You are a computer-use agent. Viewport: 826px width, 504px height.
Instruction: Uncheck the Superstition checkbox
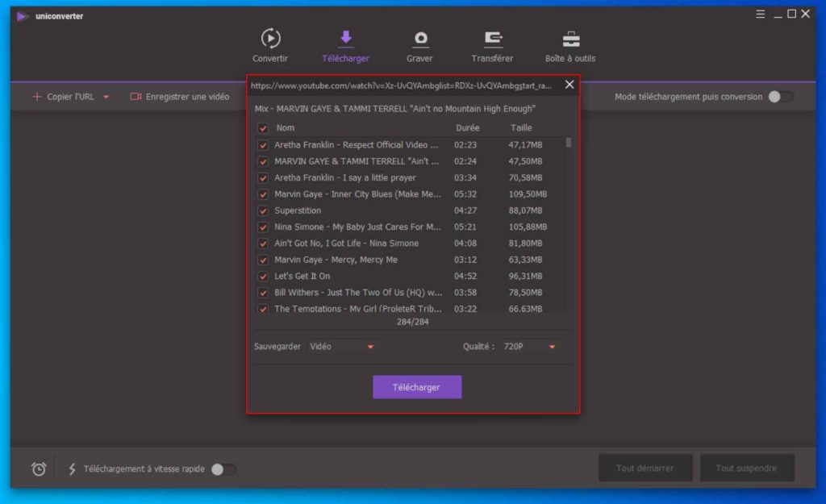(x=262, y=210)
